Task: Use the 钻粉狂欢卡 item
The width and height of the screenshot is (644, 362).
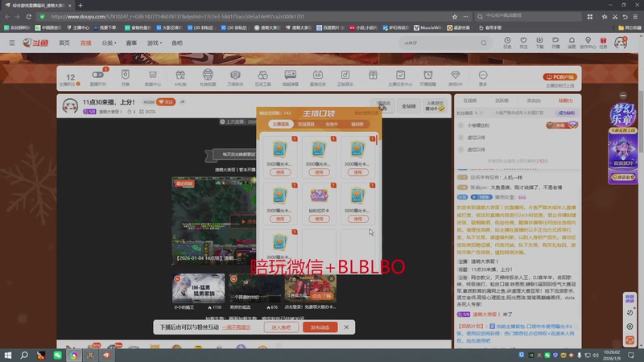Action: click(319, 219)
